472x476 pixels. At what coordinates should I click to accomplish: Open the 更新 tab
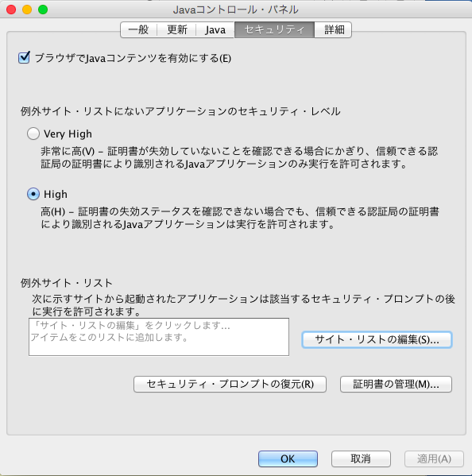point(176,29)
